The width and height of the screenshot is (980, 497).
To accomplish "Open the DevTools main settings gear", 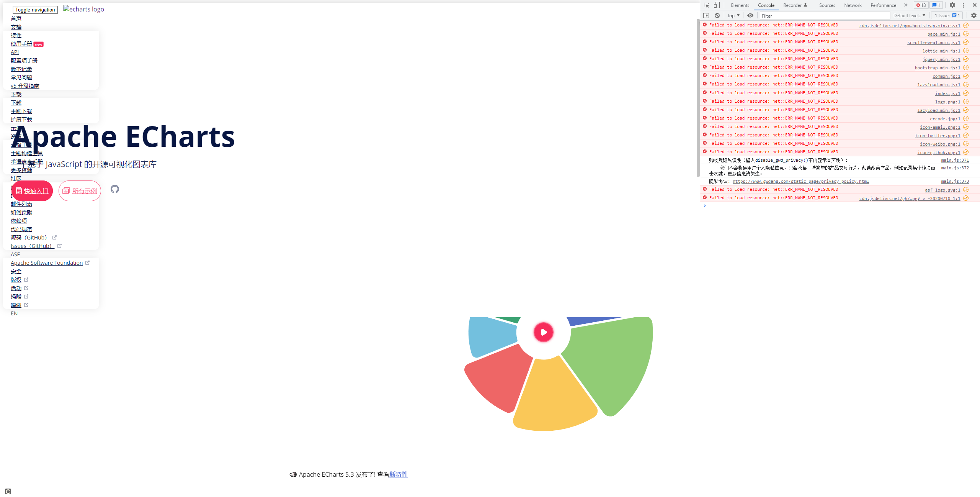I will point(952,5).
